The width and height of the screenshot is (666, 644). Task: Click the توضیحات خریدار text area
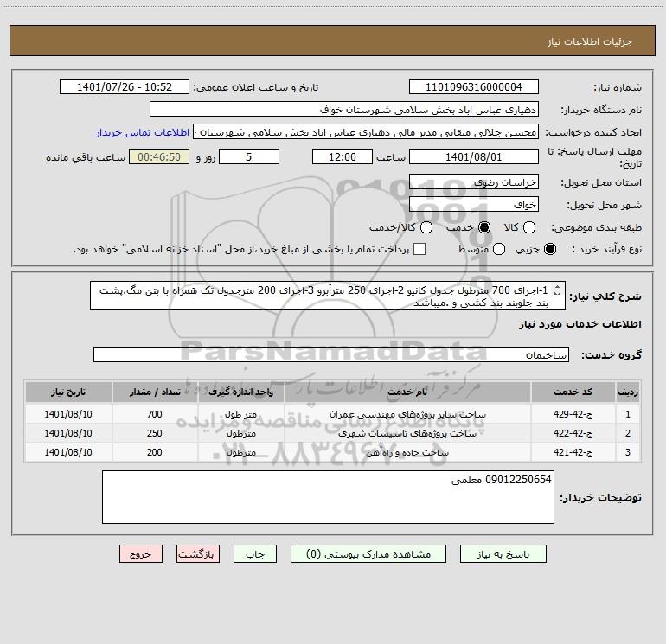pyautogui.click(x=328, y=497)
